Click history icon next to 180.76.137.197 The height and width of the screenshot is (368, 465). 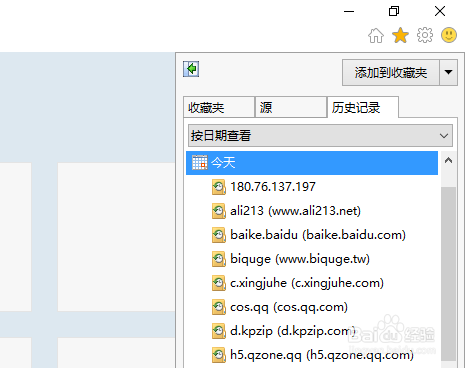click(219, 187)
